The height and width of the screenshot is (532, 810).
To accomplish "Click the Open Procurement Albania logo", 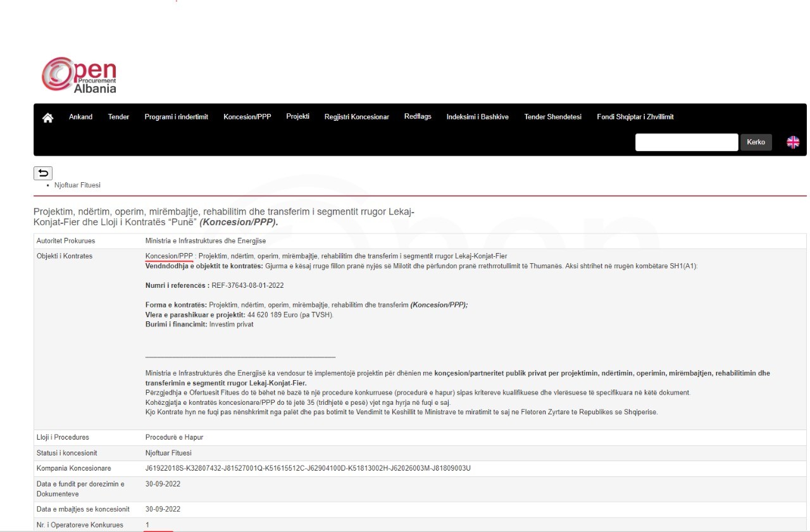I will pos(80,75).
